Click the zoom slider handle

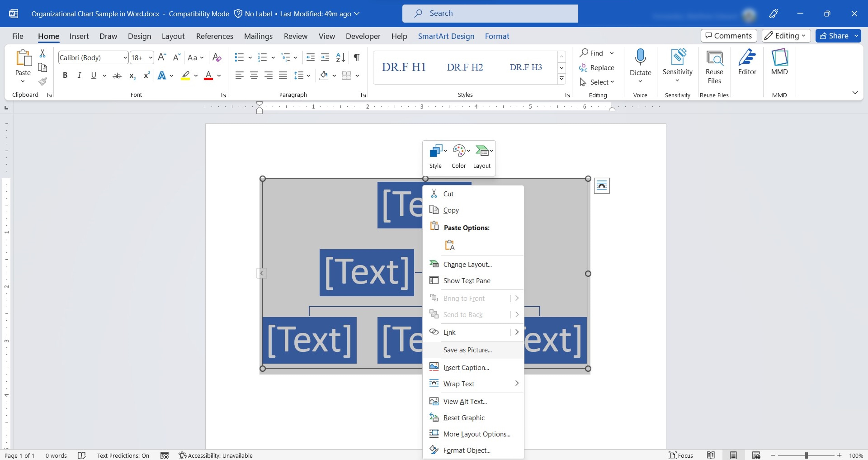(x=806, y=455)
